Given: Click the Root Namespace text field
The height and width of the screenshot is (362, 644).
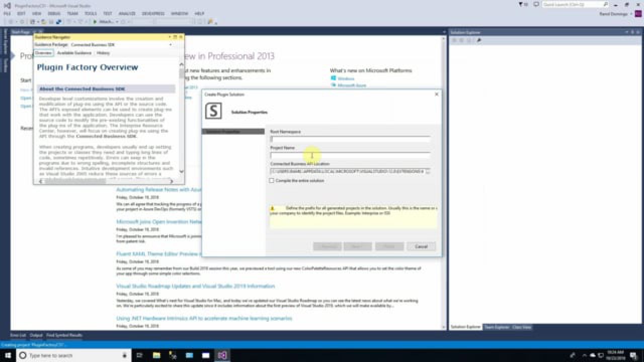Looking at the screenshot, I should click(350, 139).
